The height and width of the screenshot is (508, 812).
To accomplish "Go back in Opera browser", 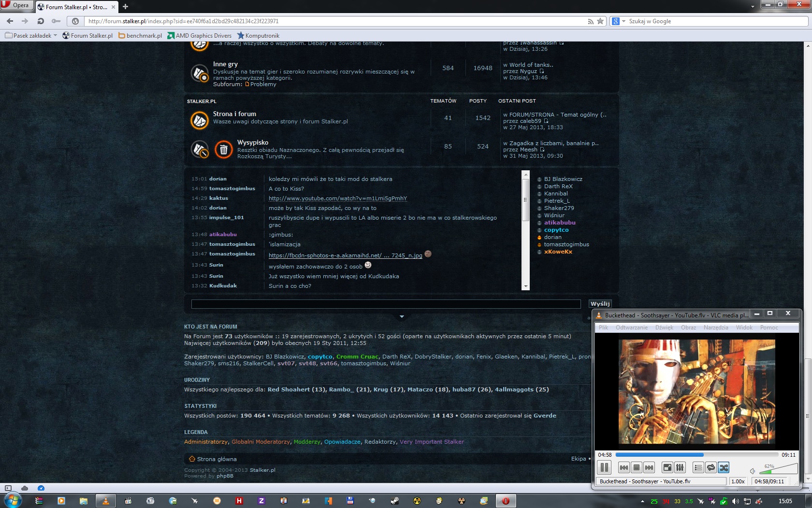I will [x=10, y=21].
